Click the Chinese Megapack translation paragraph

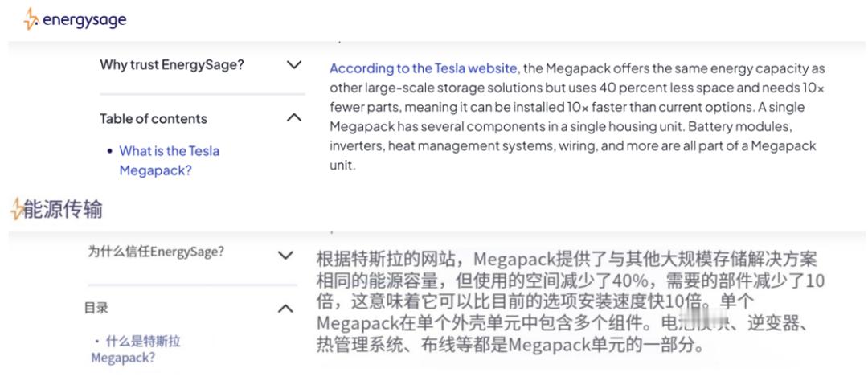click(x=570, y=302)
